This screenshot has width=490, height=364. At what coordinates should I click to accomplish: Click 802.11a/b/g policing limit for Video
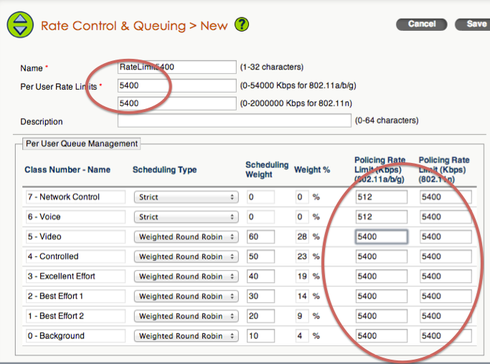pos(381,237)
